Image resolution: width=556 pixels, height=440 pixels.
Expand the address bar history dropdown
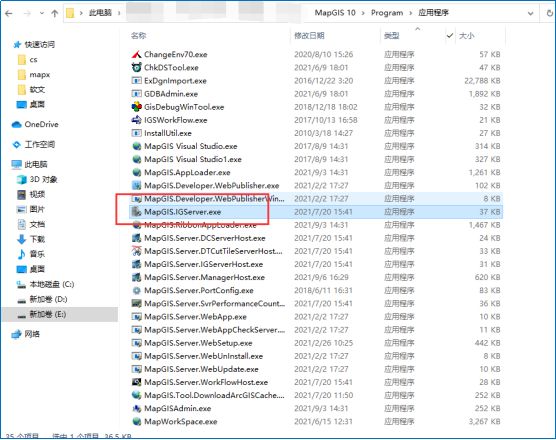click(530, 13)
